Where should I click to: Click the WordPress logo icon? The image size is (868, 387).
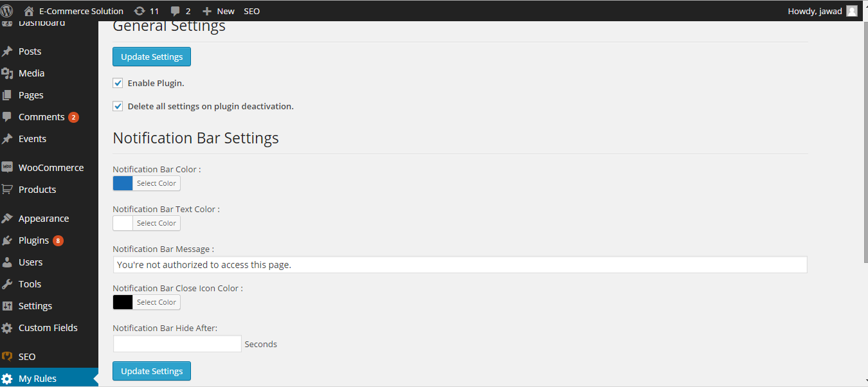point(7,11)
